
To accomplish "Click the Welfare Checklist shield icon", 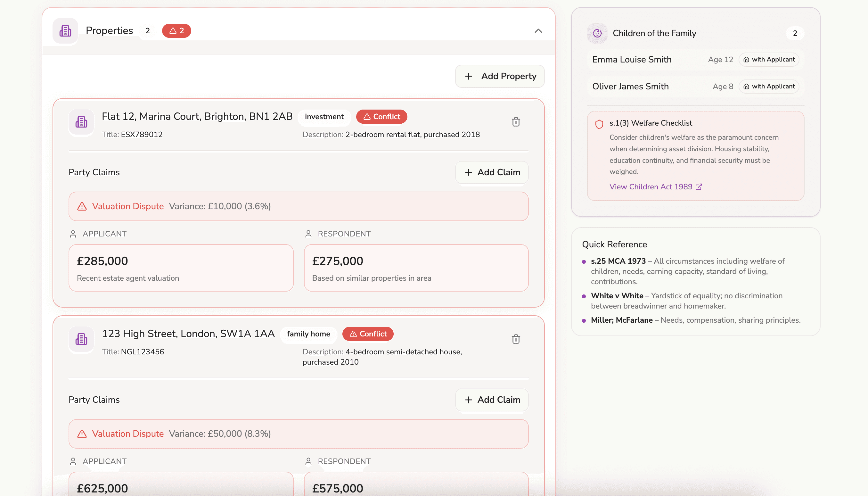I will [599, 124].
